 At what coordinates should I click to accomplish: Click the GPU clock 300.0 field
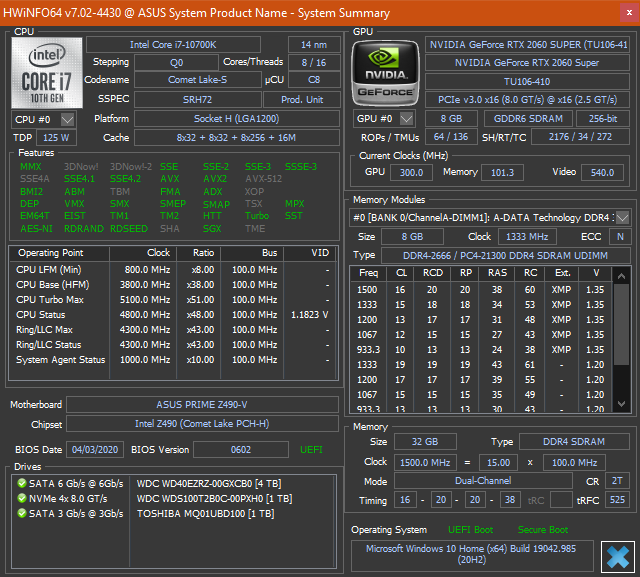pyautogui.click(x=411, y=173)
